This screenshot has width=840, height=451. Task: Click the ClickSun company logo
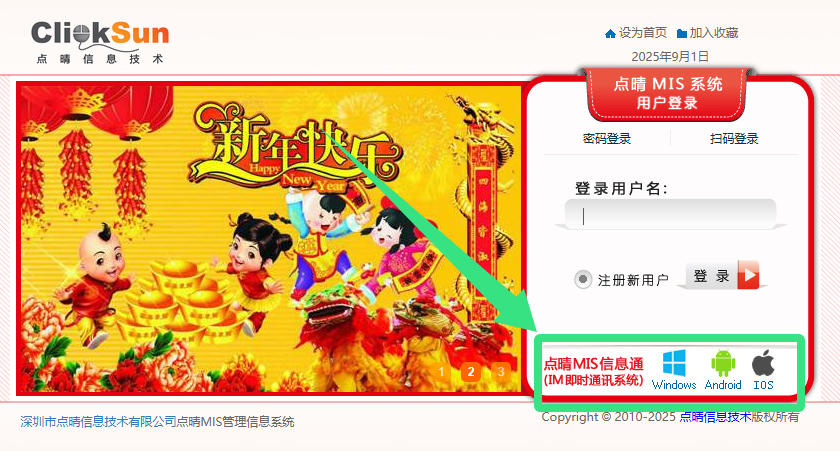click(x=100, y=42)
